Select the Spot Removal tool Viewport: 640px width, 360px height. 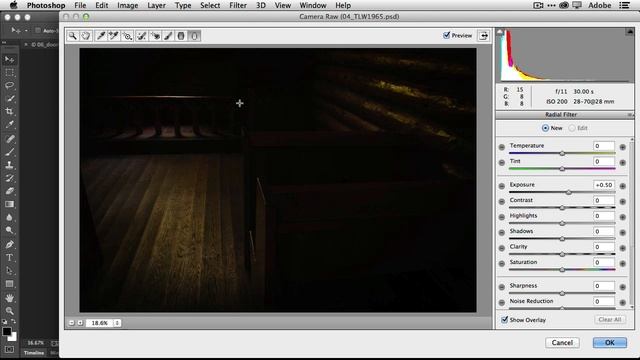click(142, 36)
